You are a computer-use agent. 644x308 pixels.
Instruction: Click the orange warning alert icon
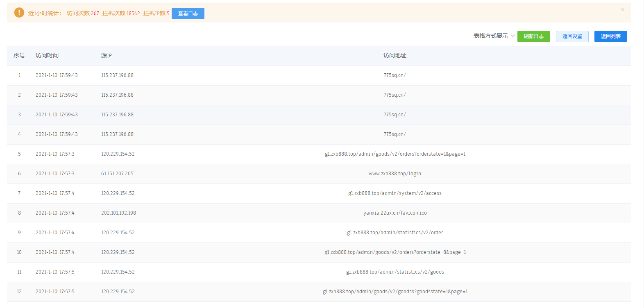click(19, 13)
